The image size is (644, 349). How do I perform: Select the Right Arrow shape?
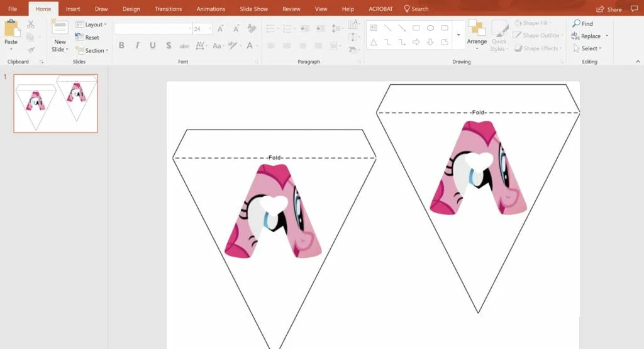(x=416, y=42)
